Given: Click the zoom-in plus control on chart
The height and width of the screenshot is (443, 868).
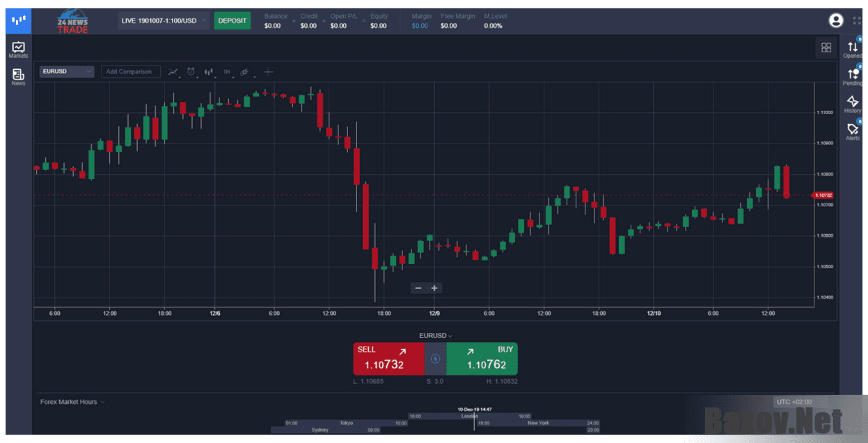Looking at the screenshot, I should 434,288.
